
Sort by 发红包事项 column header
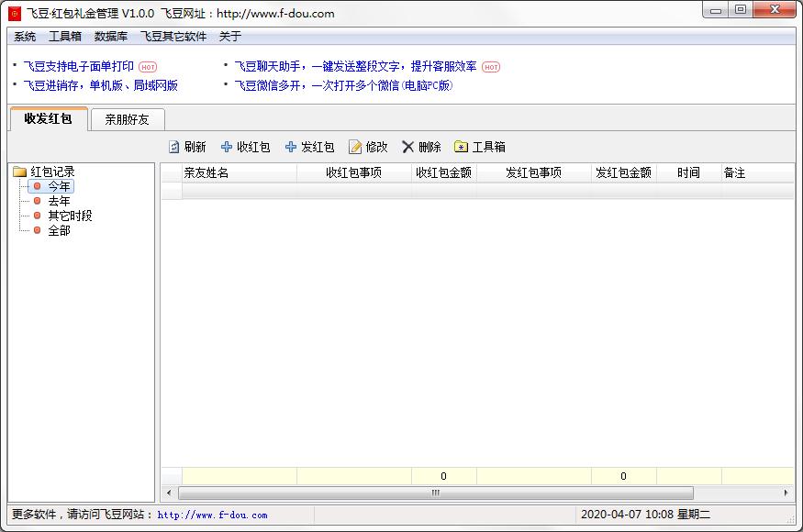[533, 173]
